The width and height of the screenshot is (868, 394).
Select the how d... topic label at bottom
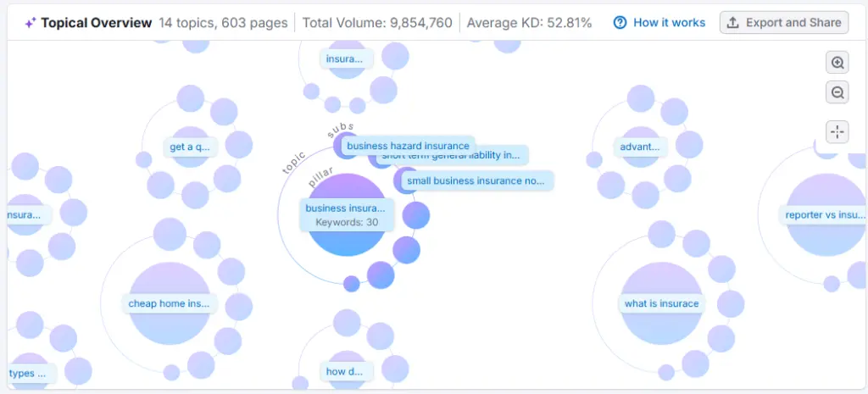click(345, 371)
